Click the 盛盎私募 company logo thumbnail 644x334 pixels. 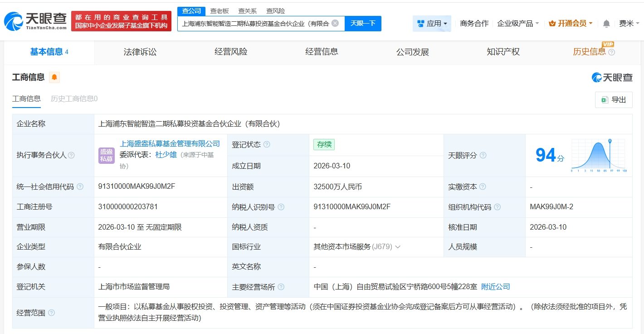107,155
